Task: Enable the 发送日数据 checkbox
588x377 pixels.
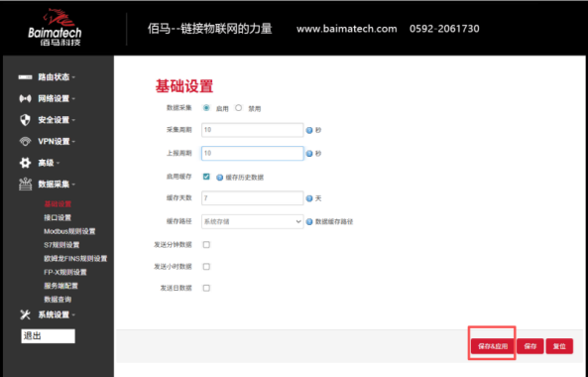Action: point(206,288)
